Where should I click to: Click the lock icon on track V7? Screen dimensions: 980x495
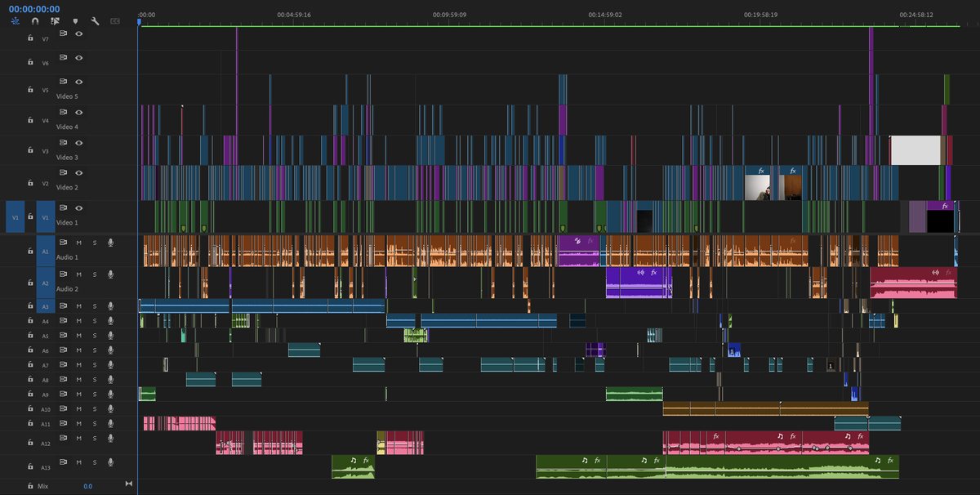[30, 38]
